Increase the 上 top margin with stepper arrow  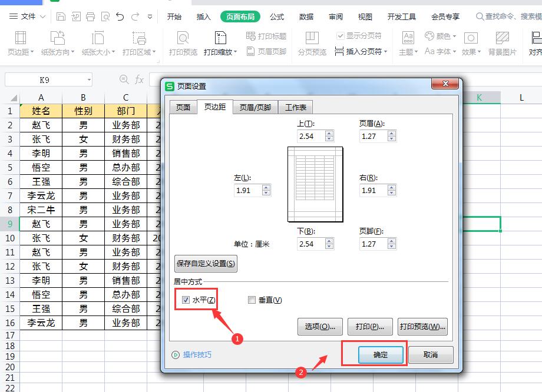(x=329, y=133)
